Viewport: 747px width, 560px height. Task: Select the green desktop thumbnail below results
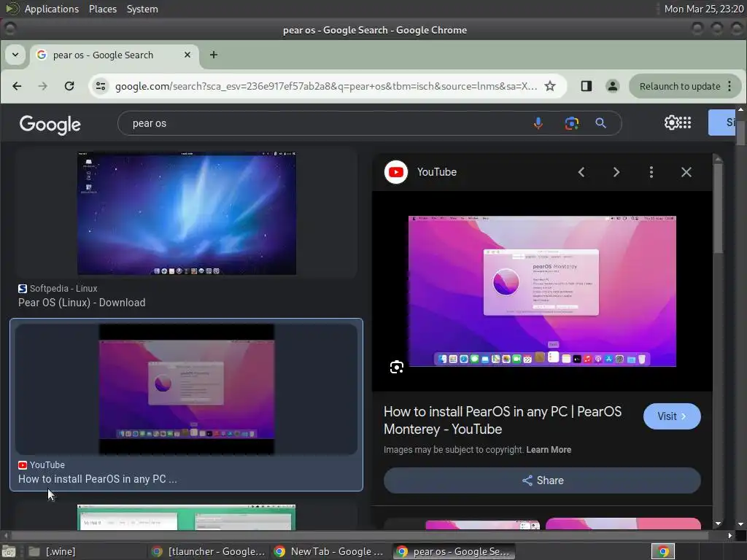(x=186, y=517)
